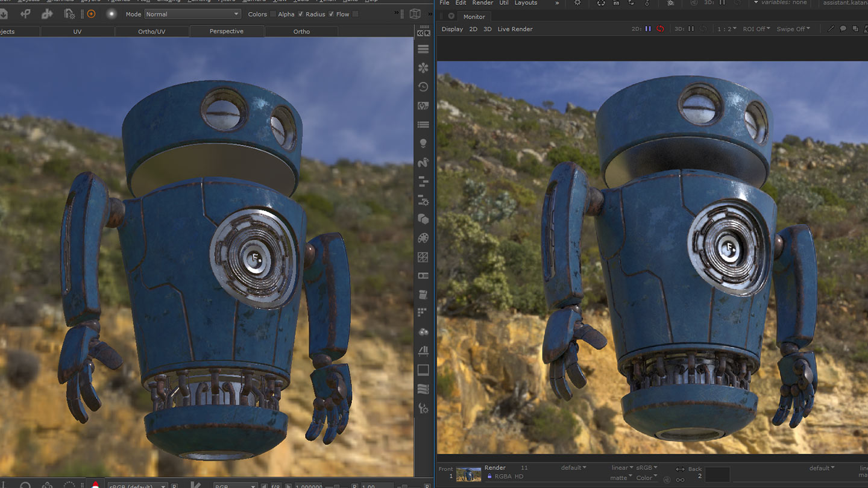Select the eyedropper pixel probe icon
The image size is (868, 488).
[x=831, y=29]
